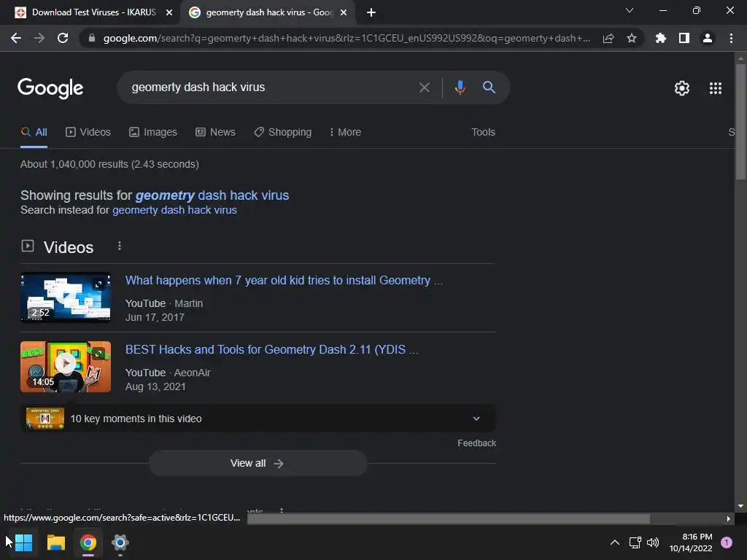747x560 pixels.
Task: Click Chrome icon in taskbar
Action: 88,542
